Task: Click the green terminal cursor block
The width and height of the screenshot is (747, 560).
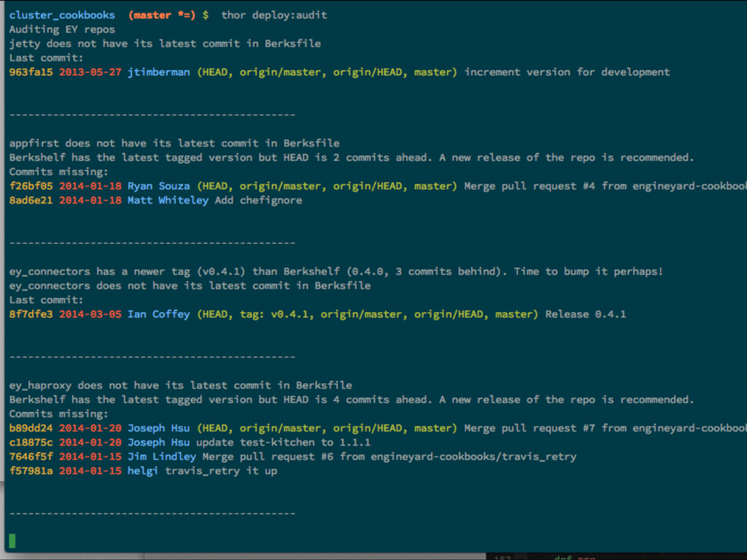Action: tap(12, 541)
